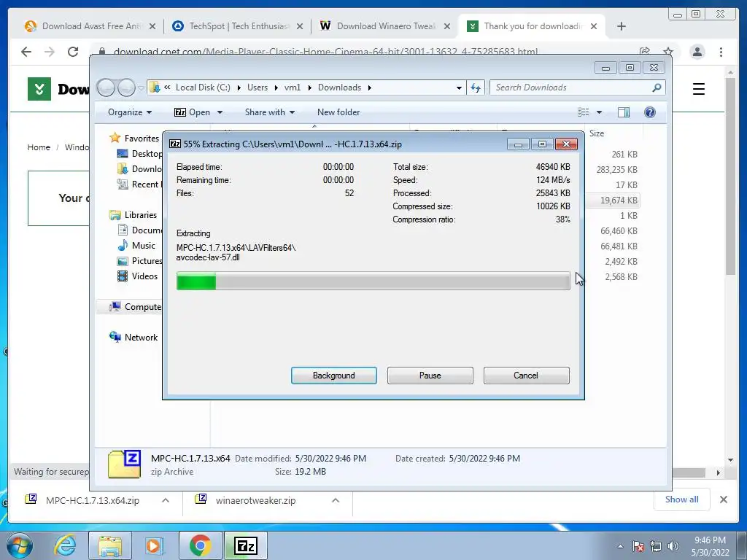
Task: Click the zip archive icon in the details pane
Action: (x=124, y=464)
